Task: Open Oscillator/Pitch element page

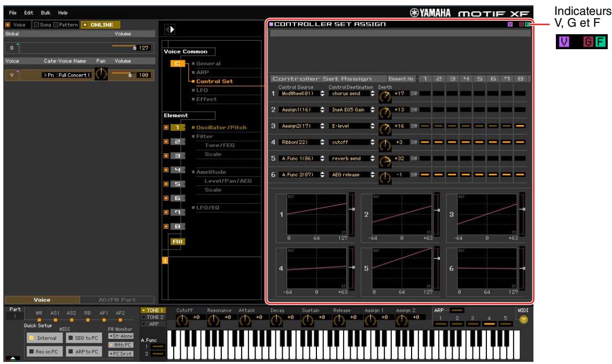Action: coord(221,127)
